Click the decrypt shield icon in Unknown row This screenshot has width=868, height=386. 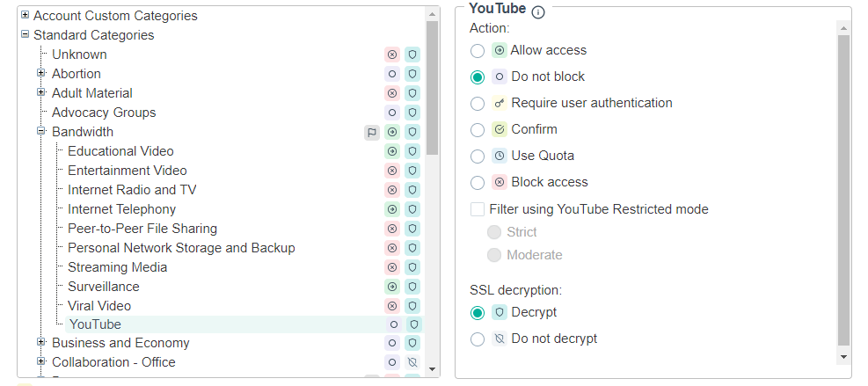pyautogui.click(x=412, y=55)
